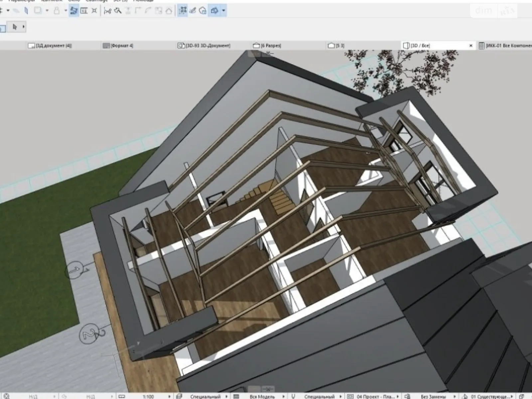Click 04 Проект - Пла... in status bar

point(376,397)
